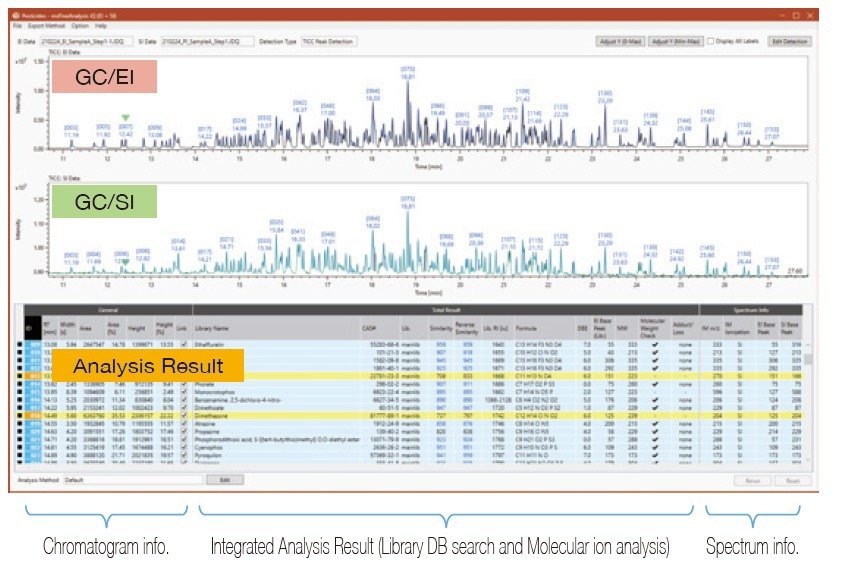
Task: Open the Help menu
Action: pyautogui.click(x=101, y=25)
